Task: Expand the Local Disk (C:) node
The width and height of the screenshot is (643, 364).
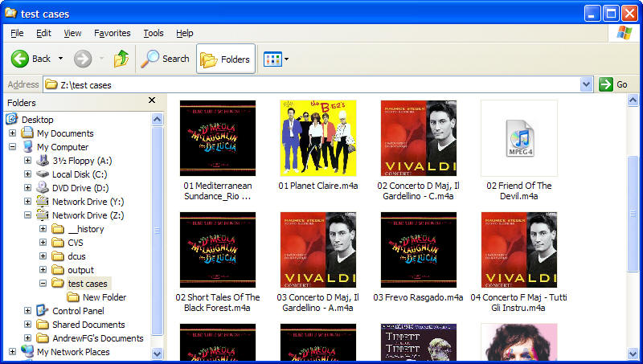Action: (x=27, y=174)
